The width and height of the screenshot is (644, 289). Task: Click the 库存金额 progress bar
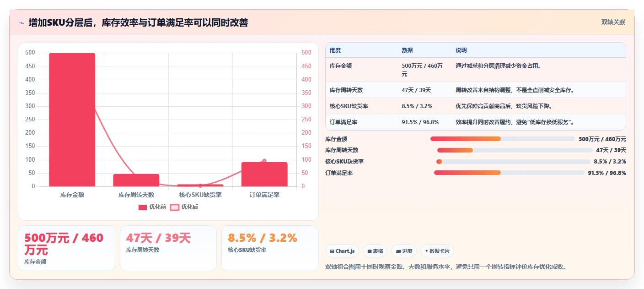tap(502, 139)
